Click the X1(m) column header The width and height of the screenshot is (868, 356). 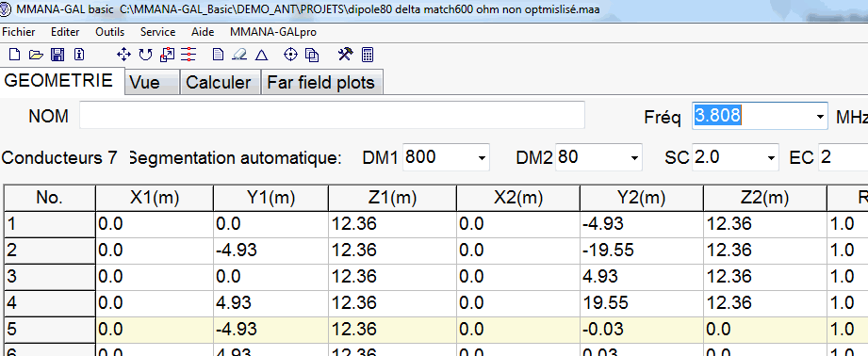click(x=155, y=198)
